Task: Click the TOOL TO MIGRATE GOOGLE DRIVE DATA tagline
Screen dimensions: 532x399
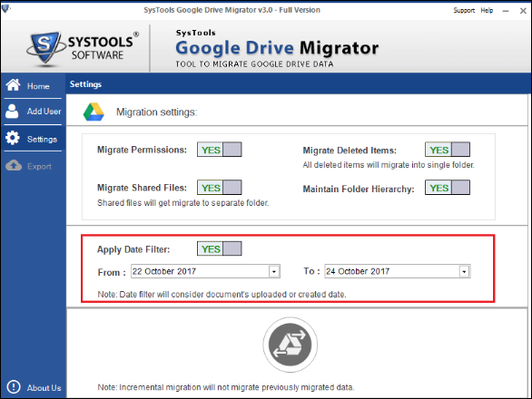Action: pos(254,64)
